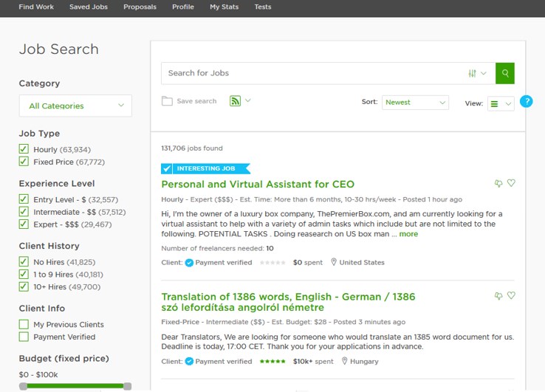Open the View mode dropdown
This screenshot has height=392, width=545.
pyautogui.click(x=501, y=103)
